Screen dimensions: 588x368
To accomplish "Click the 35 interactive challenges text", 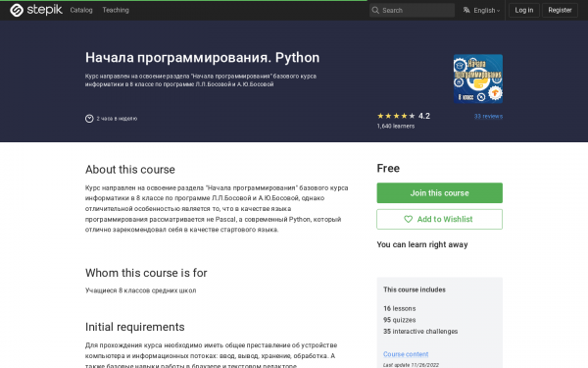I will (x=420, y=332).
